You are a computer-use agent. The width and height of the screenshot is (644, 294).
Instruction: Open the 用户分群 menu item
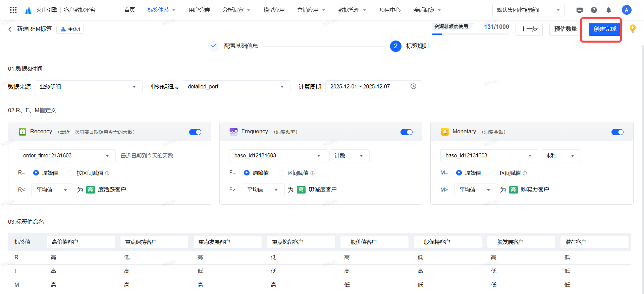point(199,10)
